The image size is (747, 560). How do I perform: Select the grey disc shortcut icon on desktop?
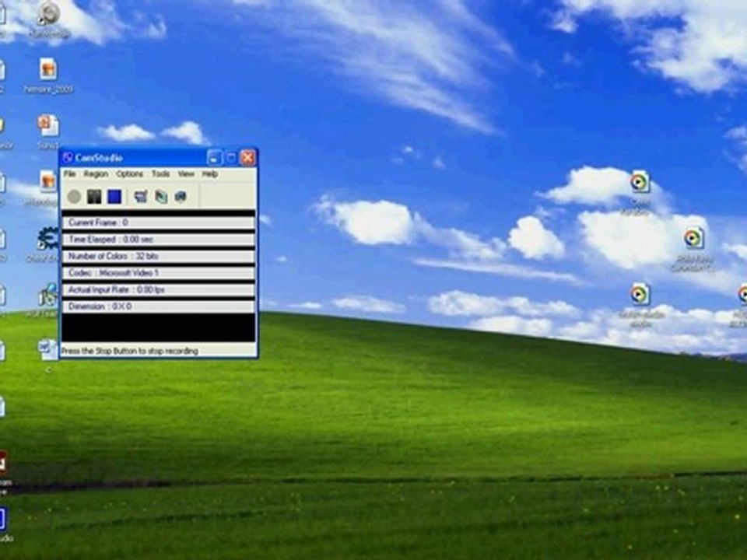pyautogui.click(x=48, y=13)
